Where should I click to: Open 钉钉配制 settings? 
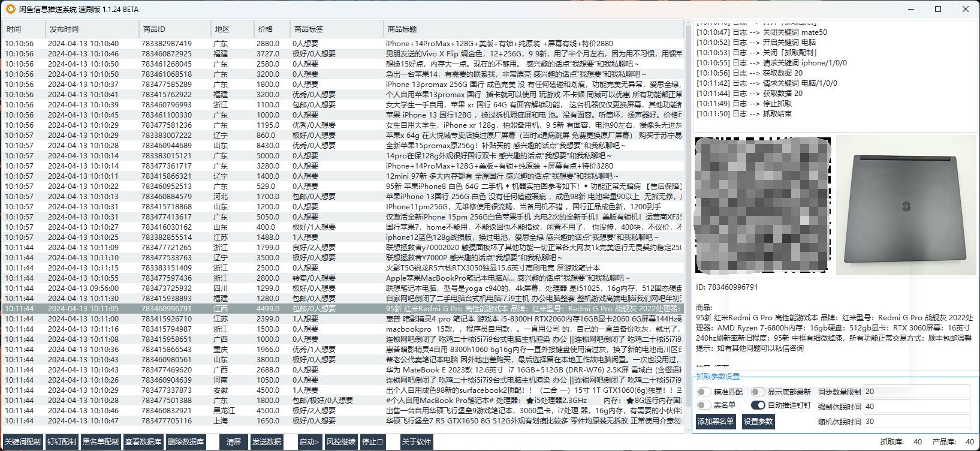pyautogui.click(x=62, y=442)
